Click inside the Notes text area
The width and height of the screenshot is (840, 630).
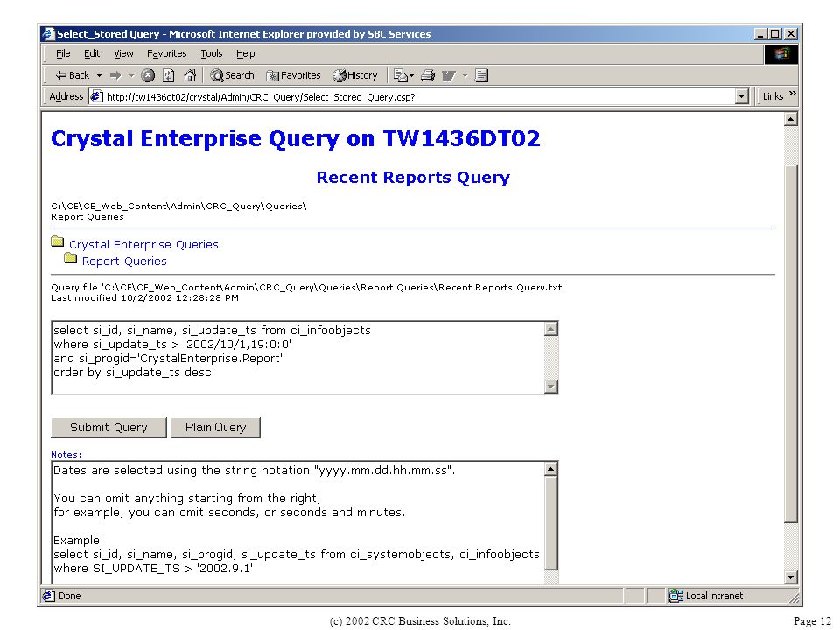[297, 523]
